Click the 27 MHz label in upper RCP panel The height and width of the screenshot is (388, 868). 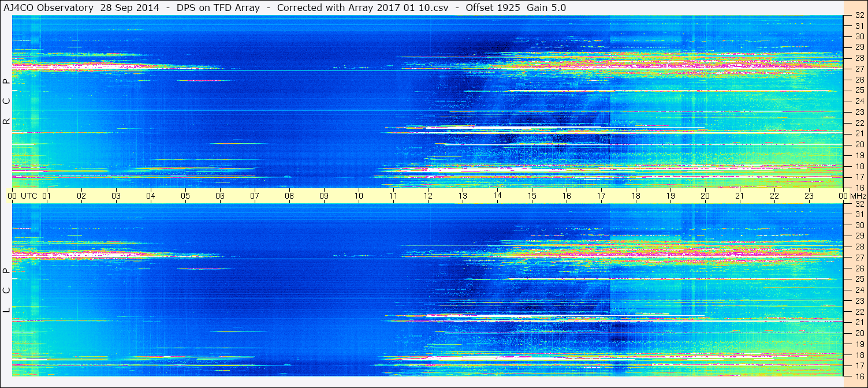tap(859, 69)
